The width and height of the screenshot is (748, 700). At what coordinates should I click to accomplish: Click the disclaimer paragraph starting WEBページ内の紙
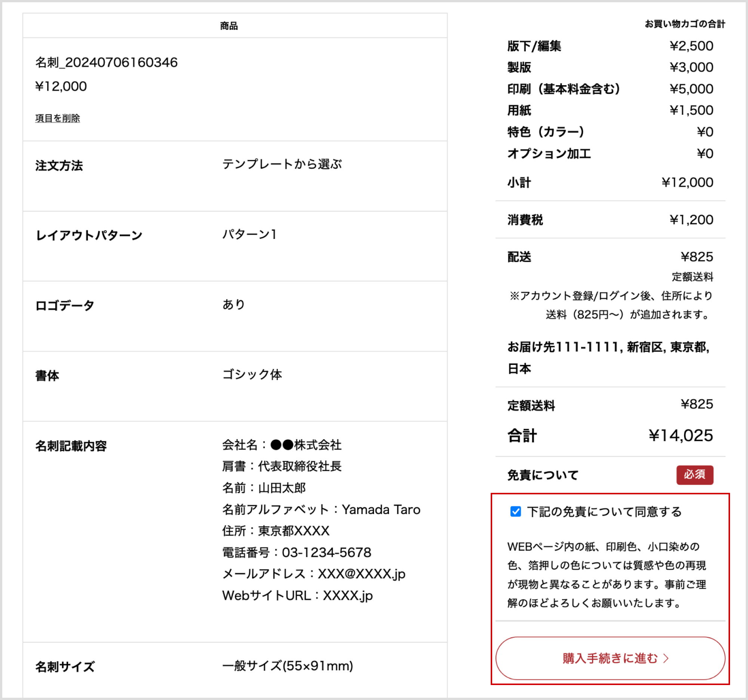(x=607, y=575)
